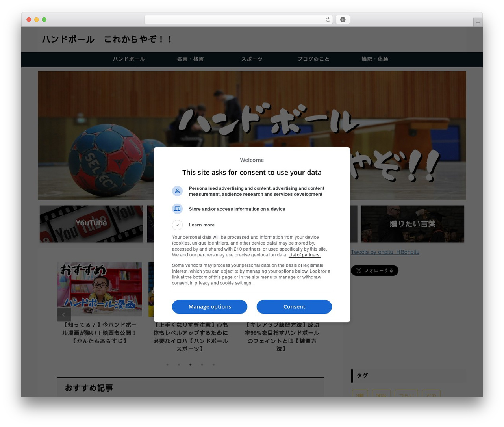Click site title ハンドボール これからやぞ！！
This screenshot has height=427, width=504.
(107, 39)
